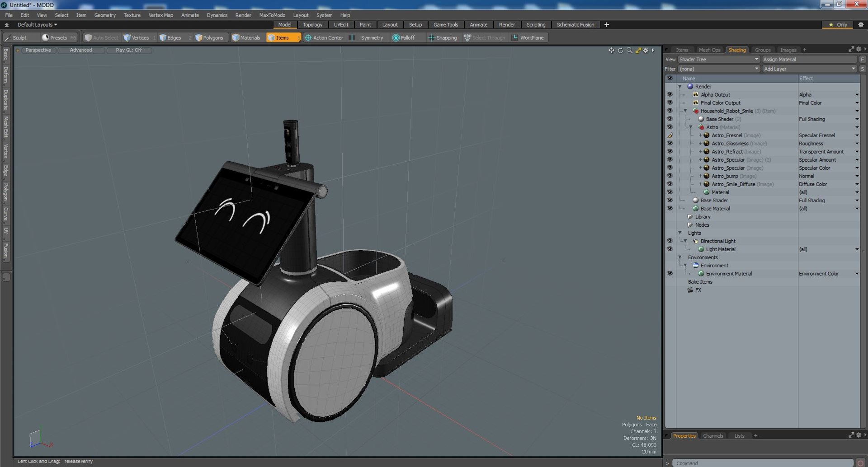Click the Ray GL: Off button

[129, 50]
